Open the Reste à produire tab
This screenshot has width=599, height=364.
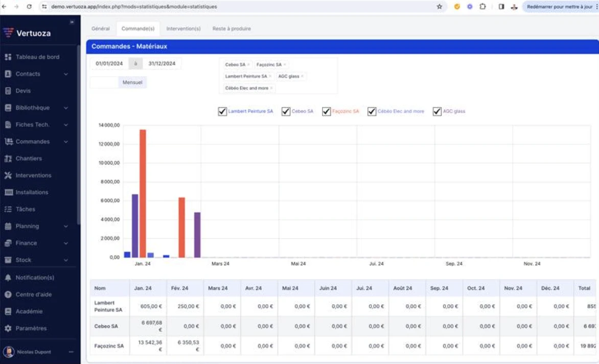232,29
